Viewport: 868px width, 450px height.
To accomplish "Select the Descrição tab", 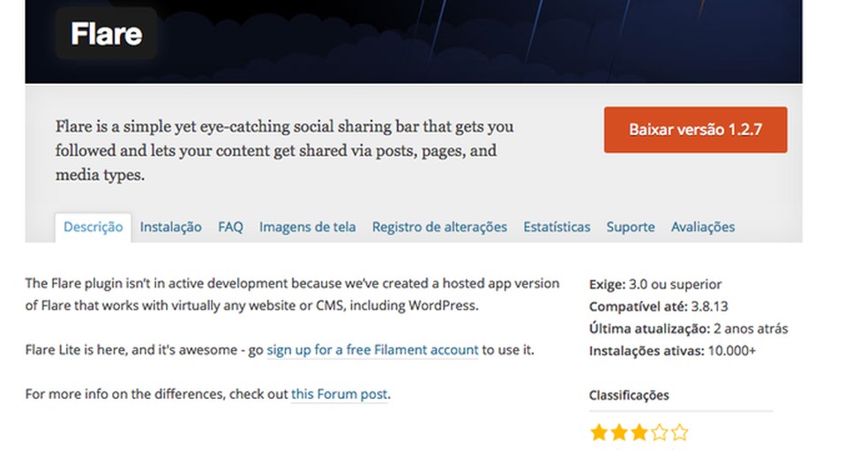I will tap(93, 227).
